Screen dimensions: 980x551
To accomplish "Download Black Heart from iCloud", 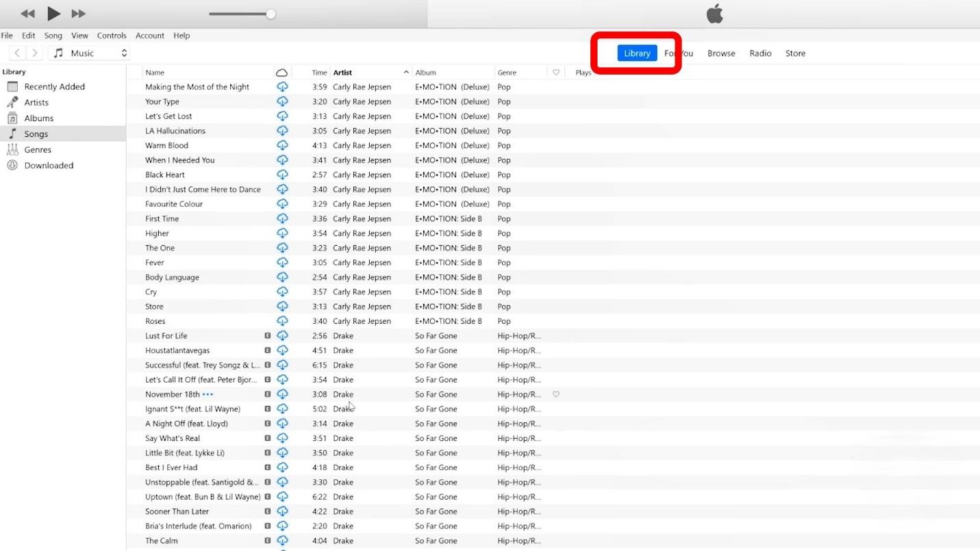I will (x=282, y=175).
